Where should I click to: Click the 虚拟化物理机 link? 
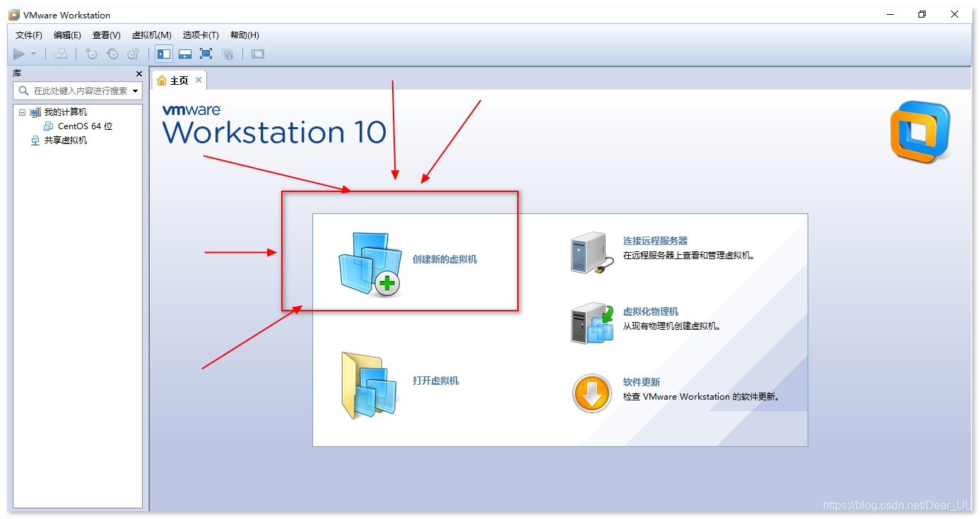651,311
